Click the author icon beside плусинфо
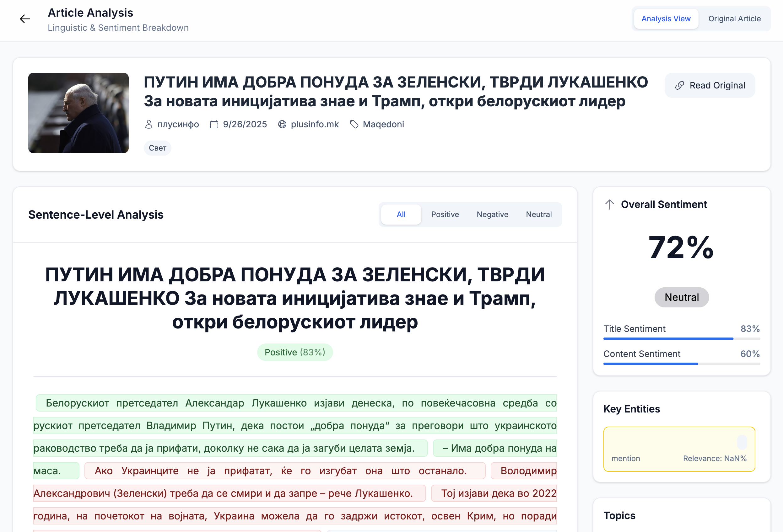Viewport: 783px width, 532px height. point(148,124)
